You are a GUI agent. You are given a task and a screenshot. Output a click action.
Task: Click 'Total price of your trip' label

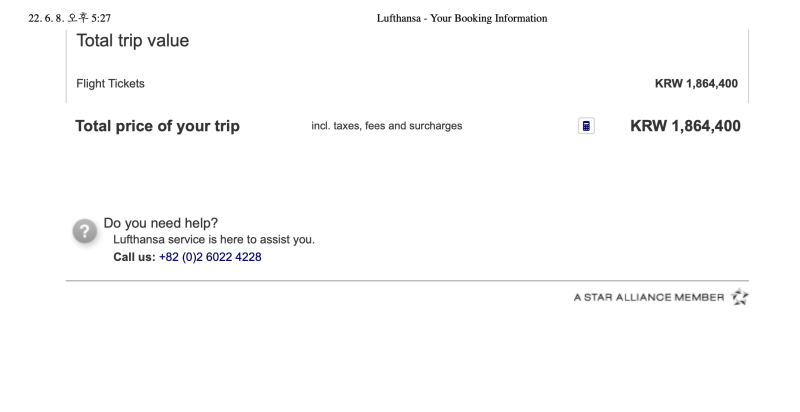pos(158,126)
